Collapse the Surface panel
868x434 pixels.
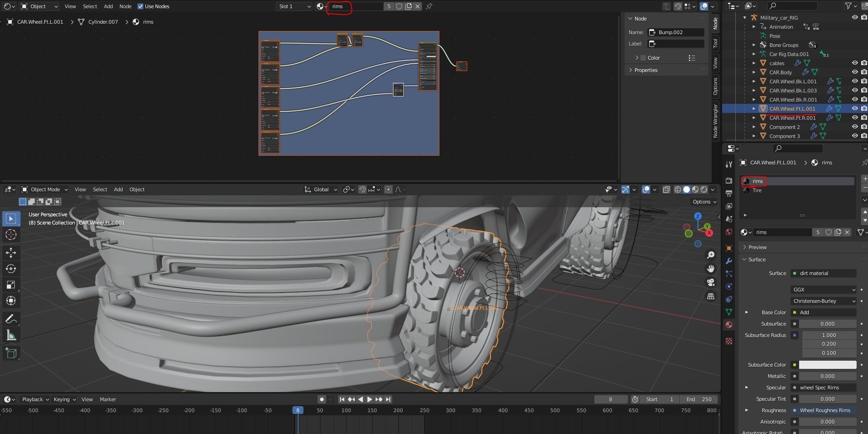(757, 260)
